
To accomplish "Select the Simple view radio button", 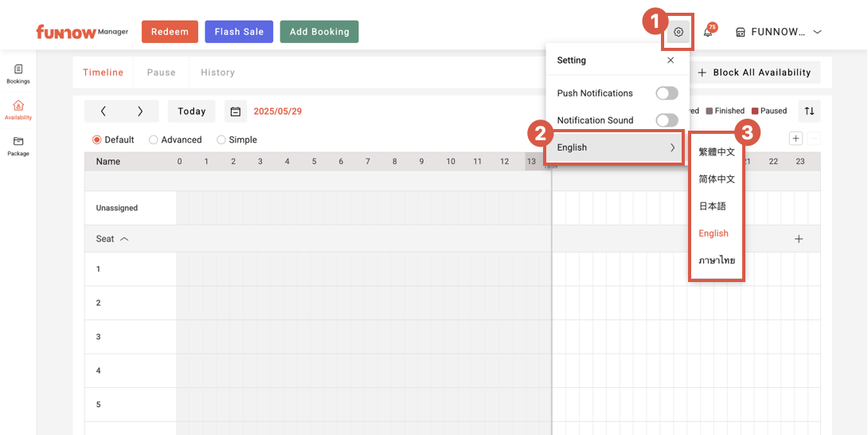I will pos(221,140).
